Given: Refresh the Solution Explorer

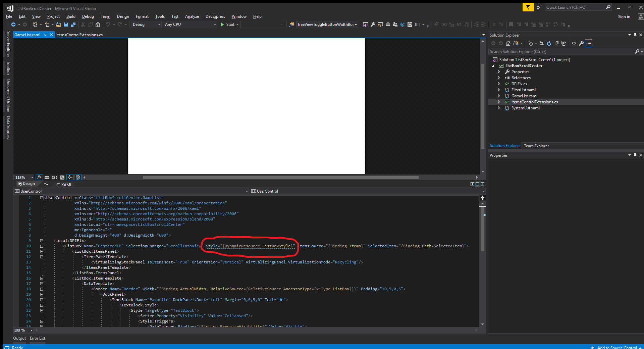Looking at the screenshot, I should tap(549, 43).
